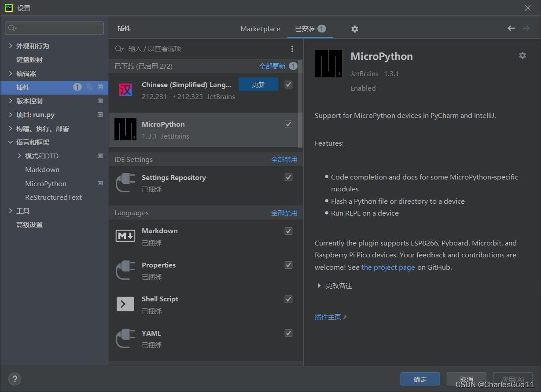Select Markdown under 语言和框架

coord(42,169)
